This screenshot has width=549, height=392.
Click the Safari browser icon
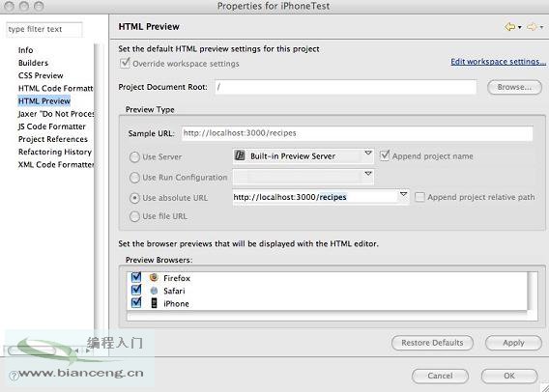(154, 291)
